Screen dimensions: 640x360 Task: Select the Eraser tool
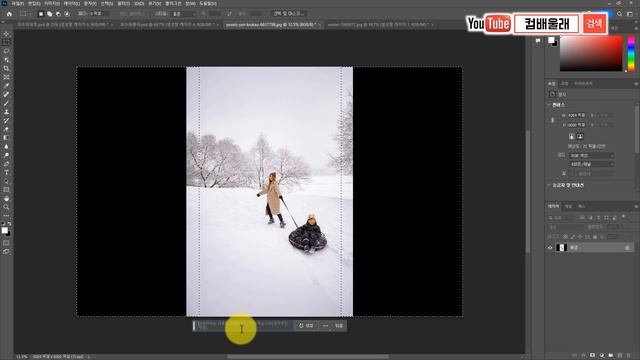(6, 129)
